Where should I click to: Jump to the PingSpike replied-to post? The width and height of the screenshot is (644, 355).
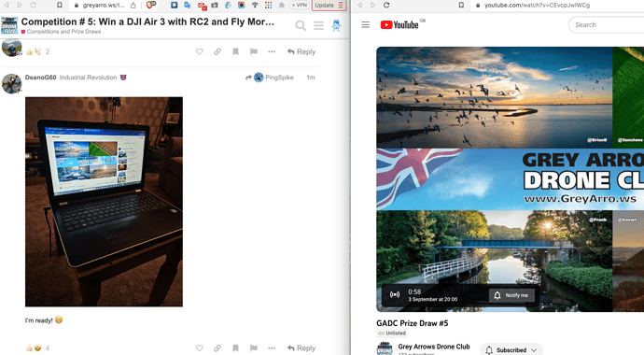tap(270, 78)
